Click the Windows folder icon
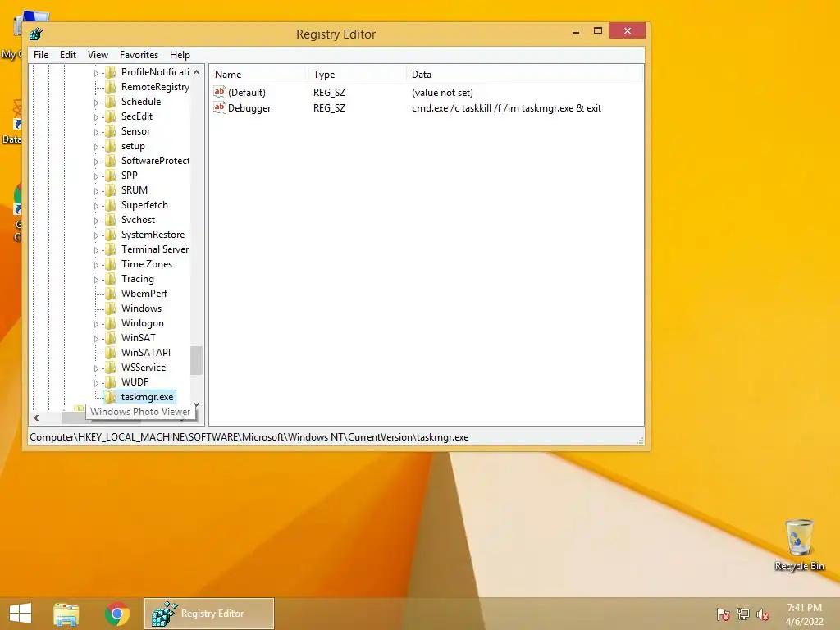This screenshot has height=630, width=840. coord(111,308)
